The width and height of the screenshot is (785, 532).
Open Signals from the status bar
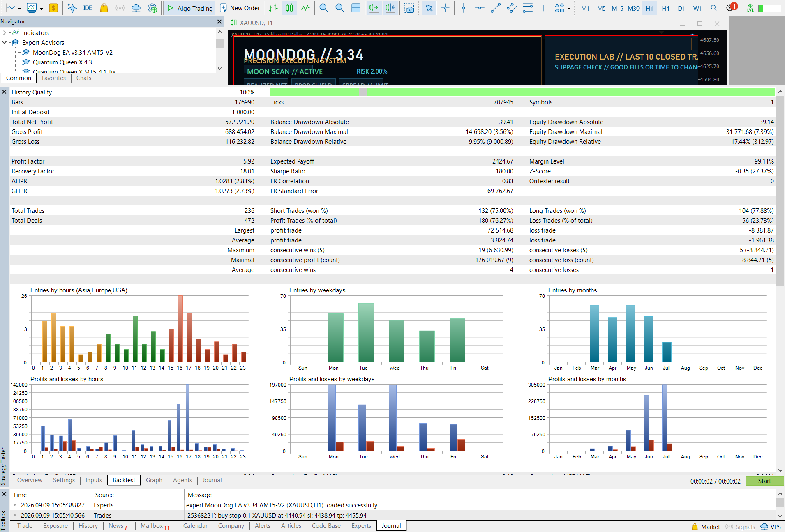click(x=740, y=527)
